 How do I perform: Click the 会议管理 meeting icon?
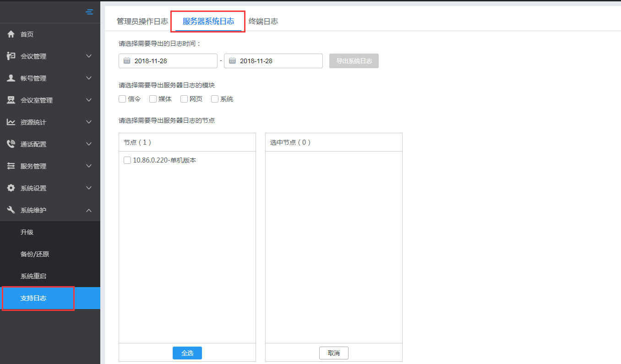click(11, 56)
